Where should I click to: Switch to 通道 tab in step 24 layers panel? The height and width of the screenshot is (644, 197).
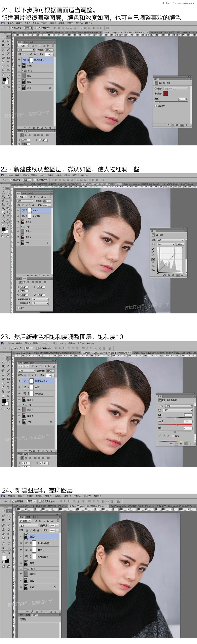28,517
